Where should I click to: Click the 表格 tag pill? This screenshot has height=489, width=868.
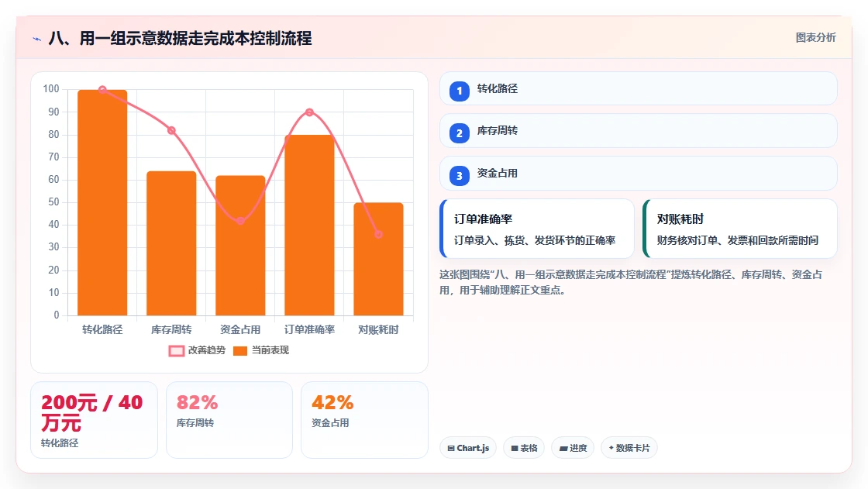click(x=524, y=448)
